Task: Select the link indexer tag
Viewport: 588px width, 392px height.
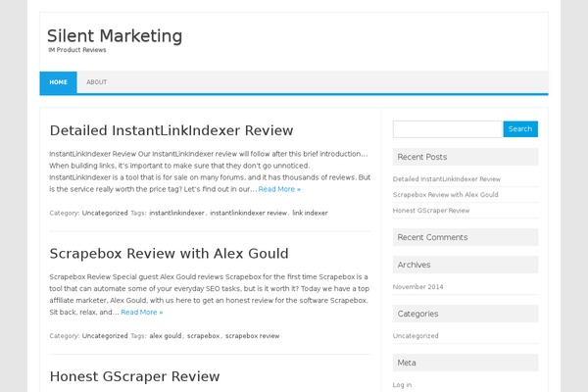Action: (x=310, y=213)
